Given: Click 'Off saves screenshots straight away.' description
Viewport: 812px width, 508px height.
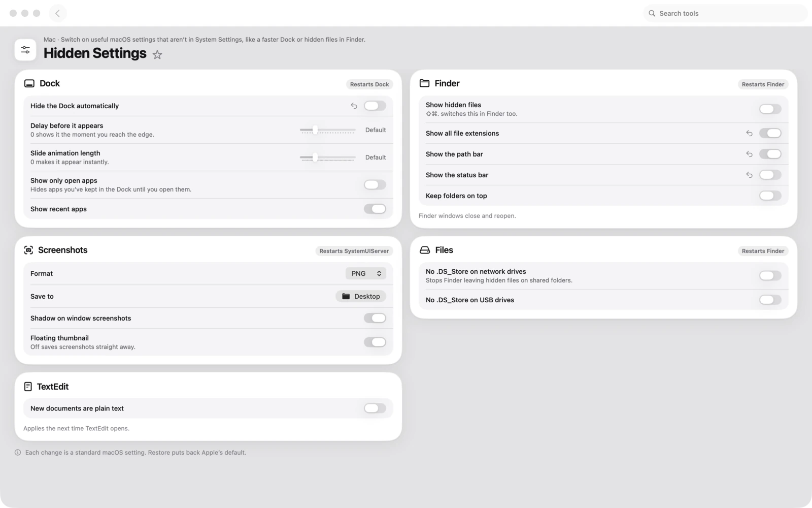Looking at the screenshot, I should tap(83, 347).
